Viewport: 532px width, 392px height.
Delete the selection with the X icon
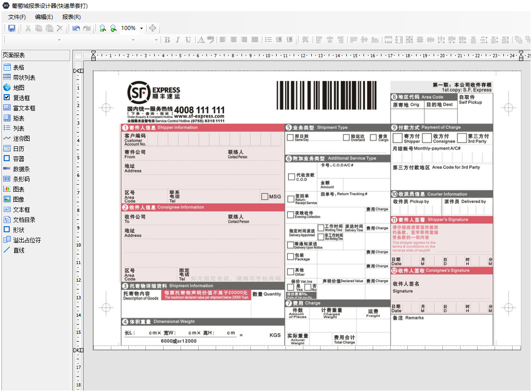pyautogui.click(x=60, y=28)
